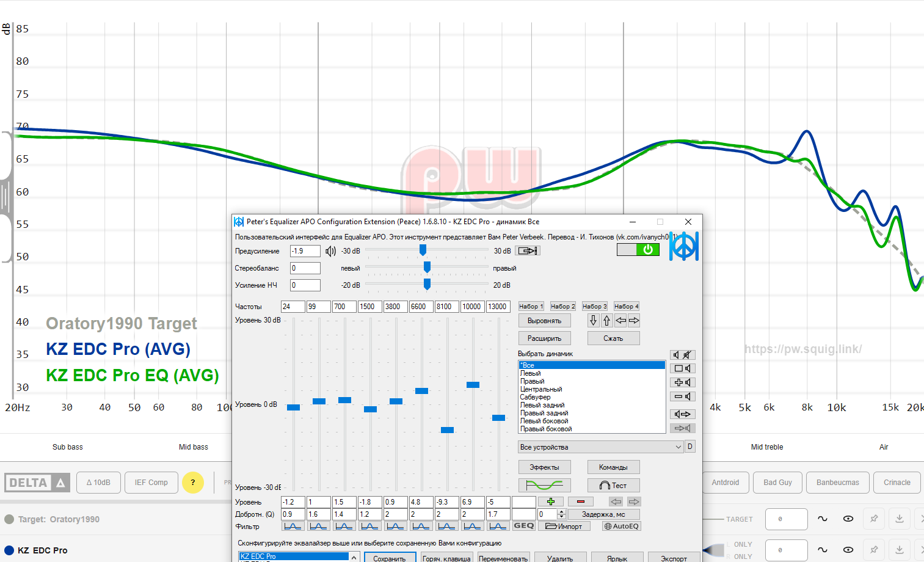
Task: Remove an EQ band with red minus
Action: tap(581, 502)
